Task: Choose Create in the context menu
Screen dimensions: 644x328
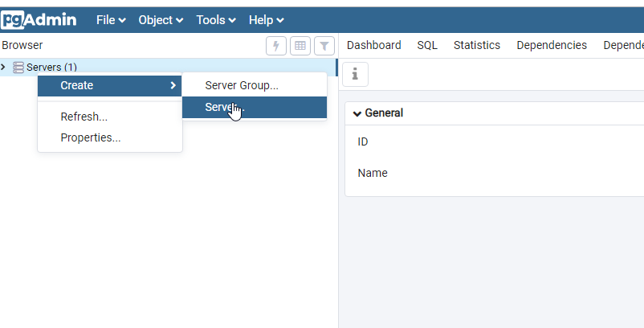Action: coord(110,85)
